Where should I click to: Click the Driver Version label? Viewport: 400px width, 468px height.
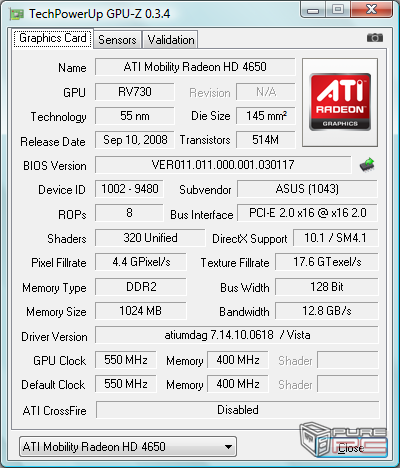click(54, 337)
